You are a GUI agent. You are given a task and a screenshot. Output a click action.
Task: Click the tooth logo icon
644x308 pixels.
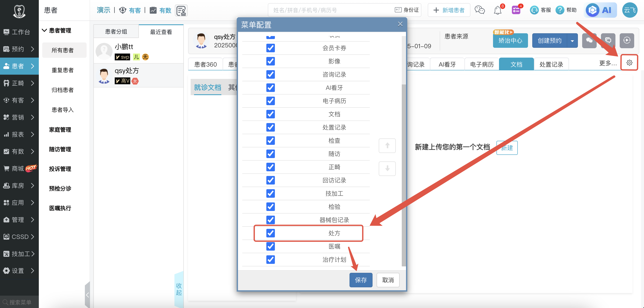[x=19, y=11]
